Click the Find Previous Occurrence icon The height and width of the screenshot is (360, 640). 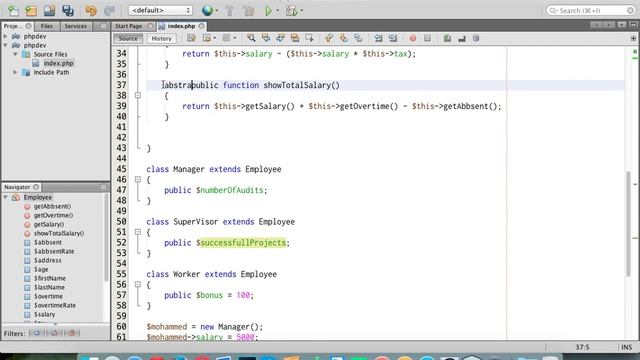pos(266,38)
